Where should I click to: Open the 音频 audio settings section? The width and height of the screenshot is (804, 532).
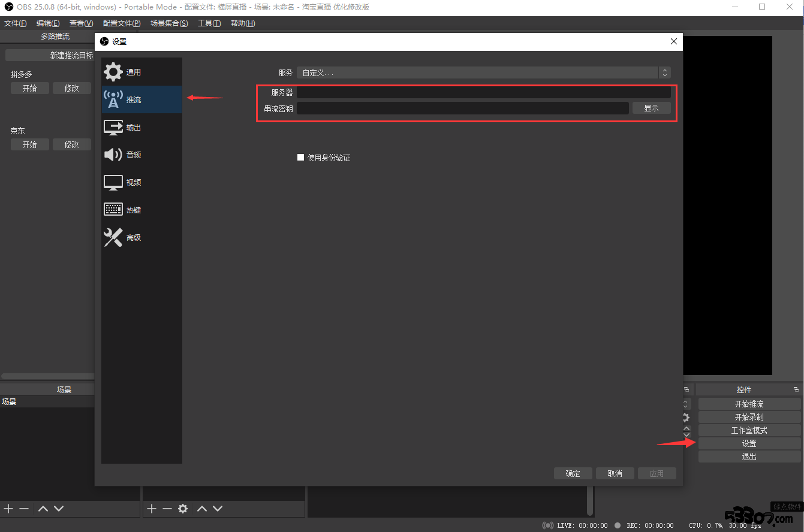tap(141, 155)
